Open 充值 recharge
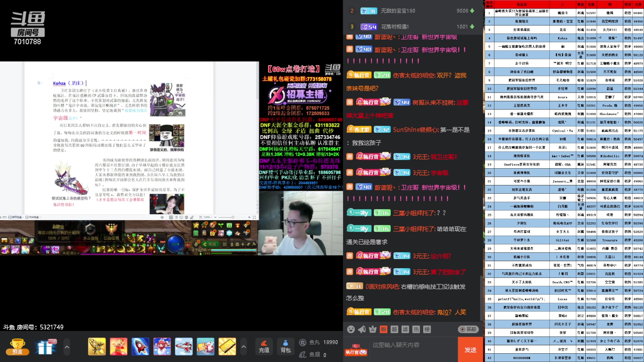Viewport: 644px width, 362px height. 264,347
